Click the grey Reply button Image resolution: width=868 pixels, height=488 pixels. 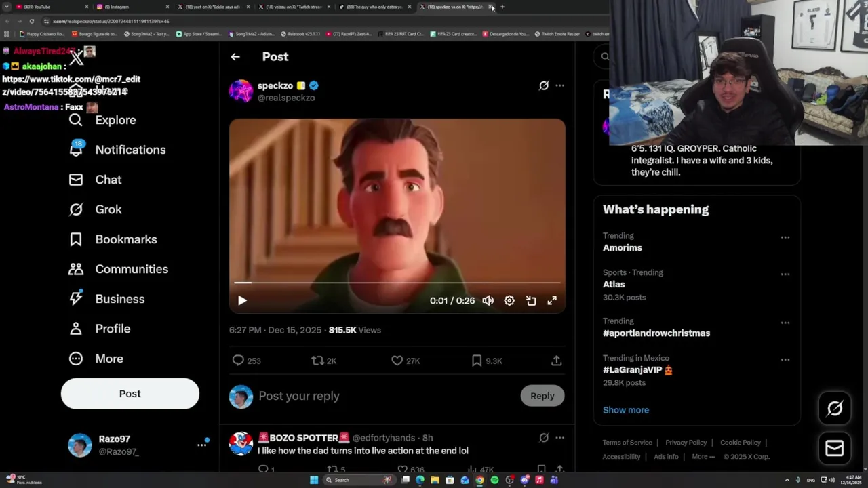pos(542,396)
